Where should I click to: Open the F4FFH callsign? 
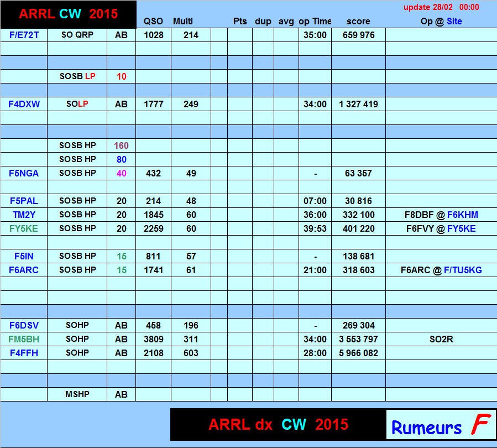pyautogui.click(x=24, y=353)
